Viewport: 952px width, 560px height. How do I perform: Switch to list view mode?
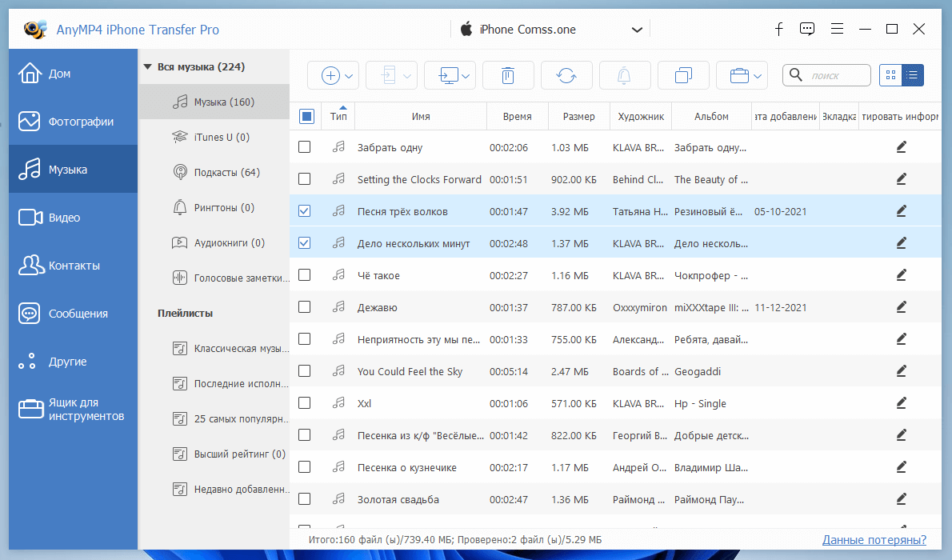tap(913, 75)
